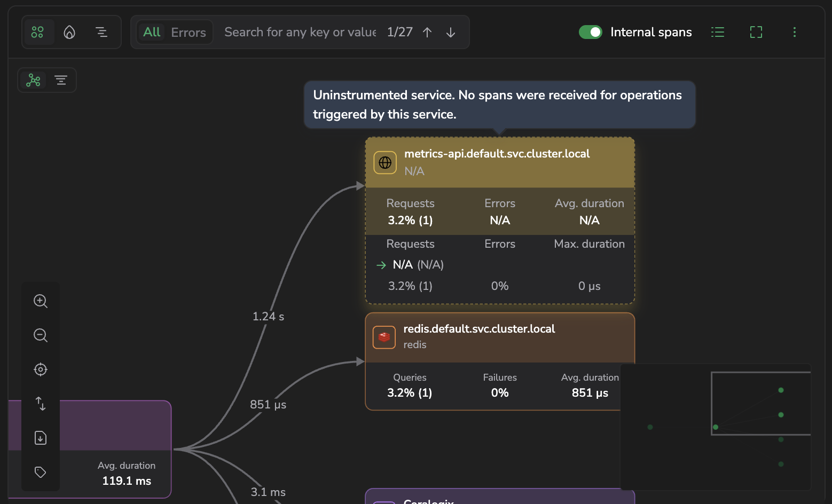832x504 pixels.
Task: Open the flame graph view
Action: pyautogui.click(x=69, y=32)
